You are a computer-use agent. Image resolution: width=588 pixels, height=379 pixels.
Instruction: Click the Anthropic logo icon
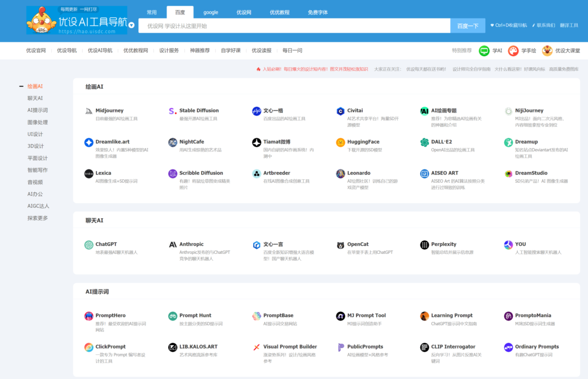(x=172, y=245)
